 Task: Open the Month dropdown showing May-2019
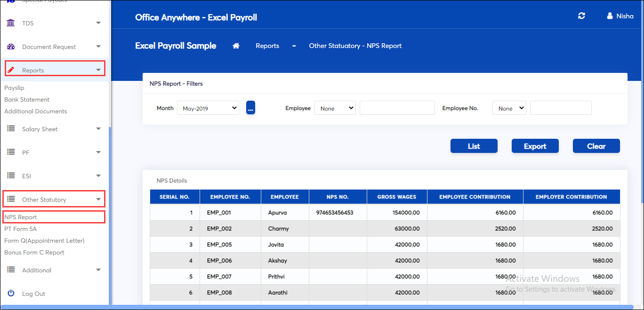208,108
